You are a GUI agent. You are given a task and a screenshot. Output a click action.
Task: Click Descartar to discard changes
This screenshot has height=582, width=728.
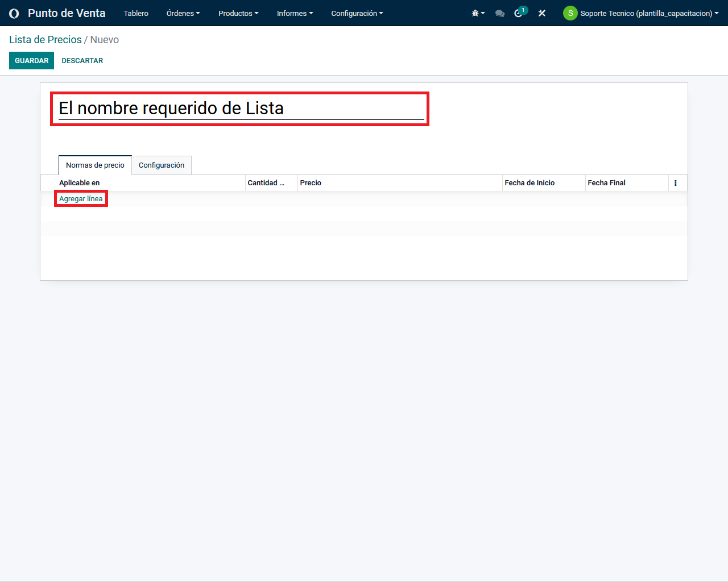(82, 61)
